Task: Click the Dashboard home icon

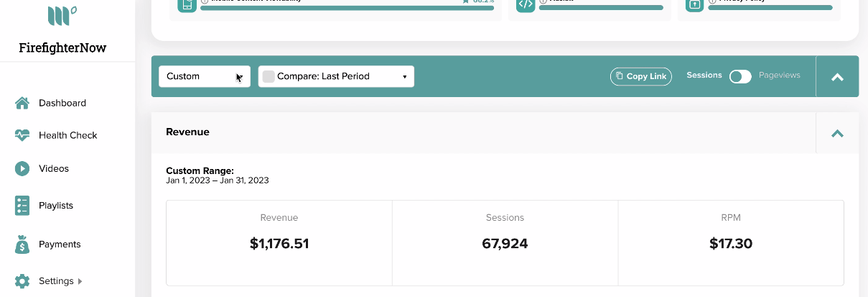Action: click(22, 103)
